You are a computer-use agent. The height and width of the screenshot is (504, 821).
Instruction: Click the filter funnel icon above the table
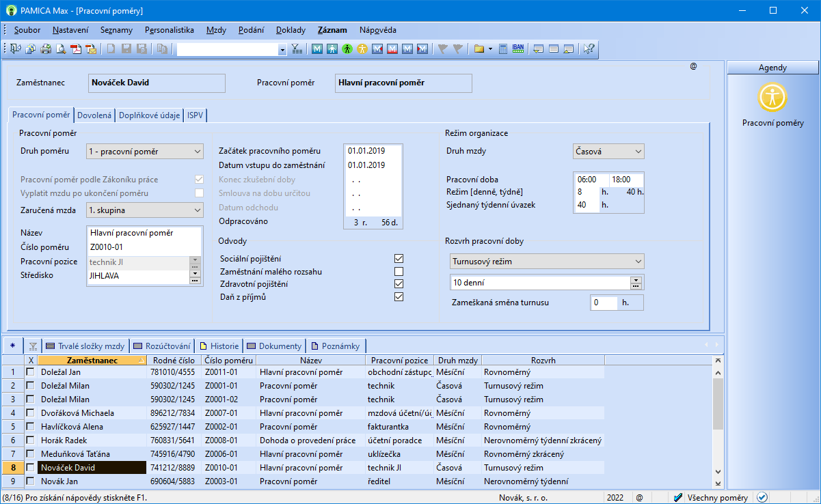click(x=33, y=346)
